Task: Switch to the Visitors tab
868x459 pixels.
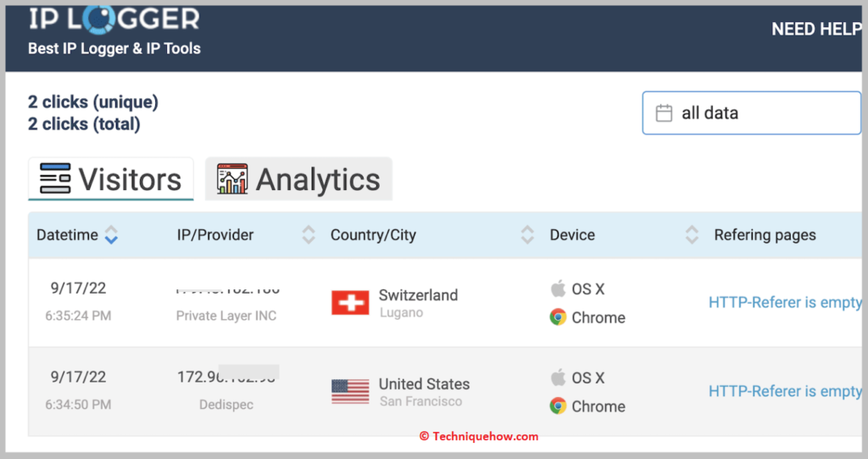Action: (x=111, y=179)
